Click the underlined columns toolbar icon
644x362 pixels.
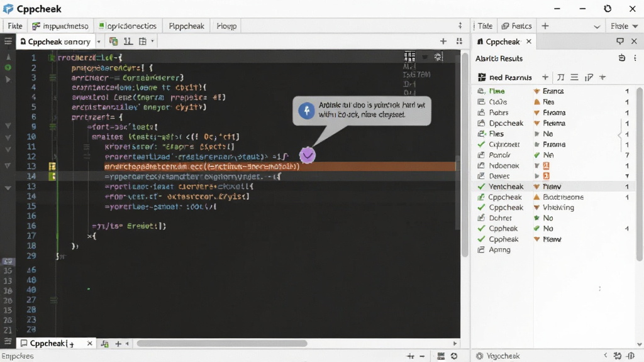pos(128,41)
